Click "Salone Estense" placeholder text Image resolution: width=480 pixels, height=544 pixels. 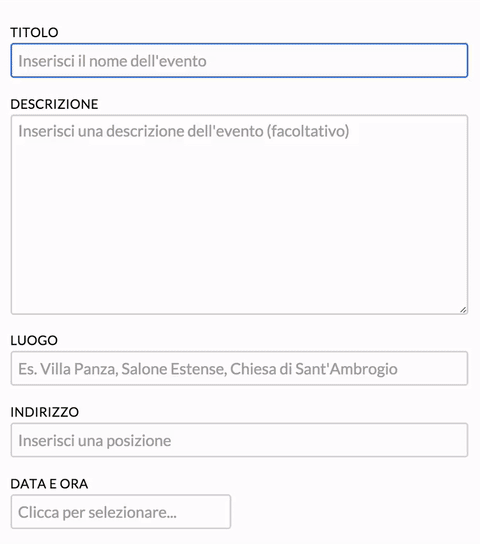[x=174, y=369]
